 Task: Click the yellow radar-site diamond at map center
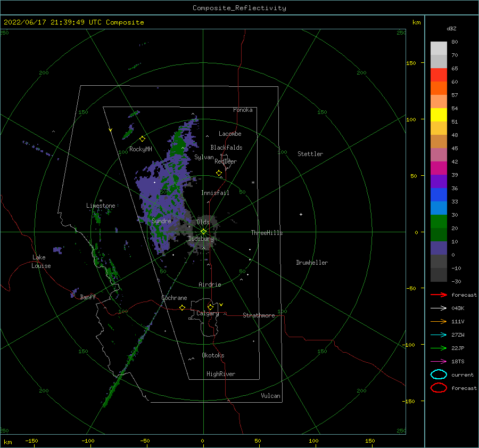203,232
